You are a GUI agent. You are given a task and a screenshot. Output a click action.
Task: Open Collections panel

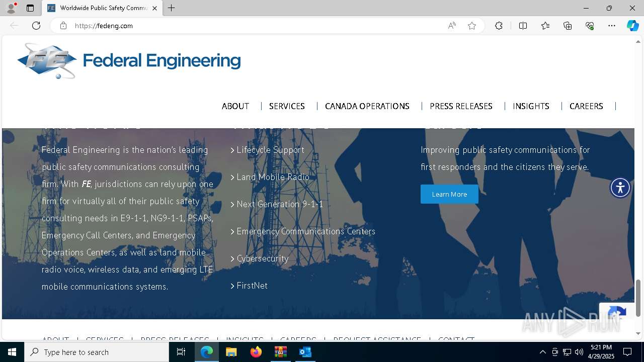tap(568, 26)
